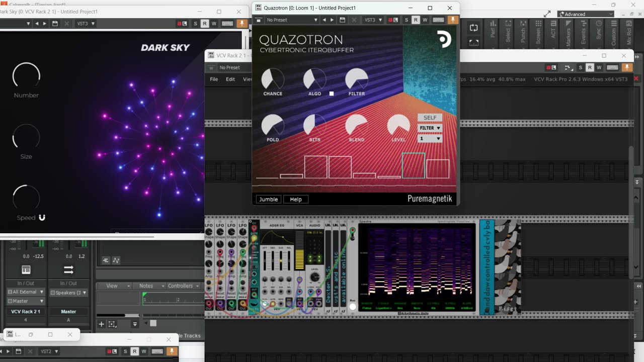Click the automation curve icon above View menu
The height and width of the screenshot is (362, 644).
[x=116, y=260]
